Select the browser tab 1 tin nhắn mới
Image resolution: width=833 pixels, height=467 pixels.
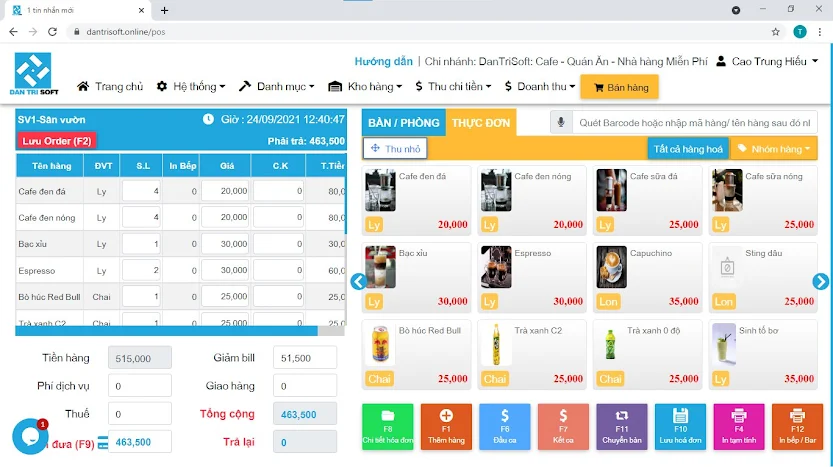click(78, 10)
